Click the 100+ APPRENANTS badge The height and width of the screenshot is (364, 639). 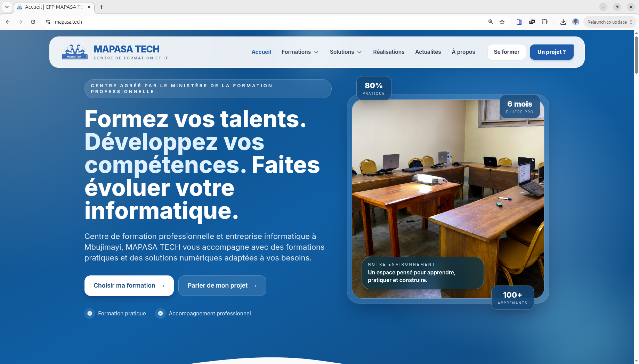coord(512,298)
